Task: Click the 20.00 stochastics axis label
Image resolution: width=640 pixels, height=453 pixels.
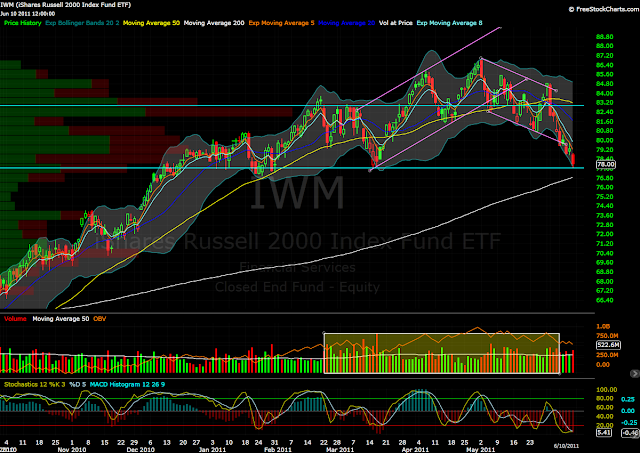Action: (x=605, y=425)
